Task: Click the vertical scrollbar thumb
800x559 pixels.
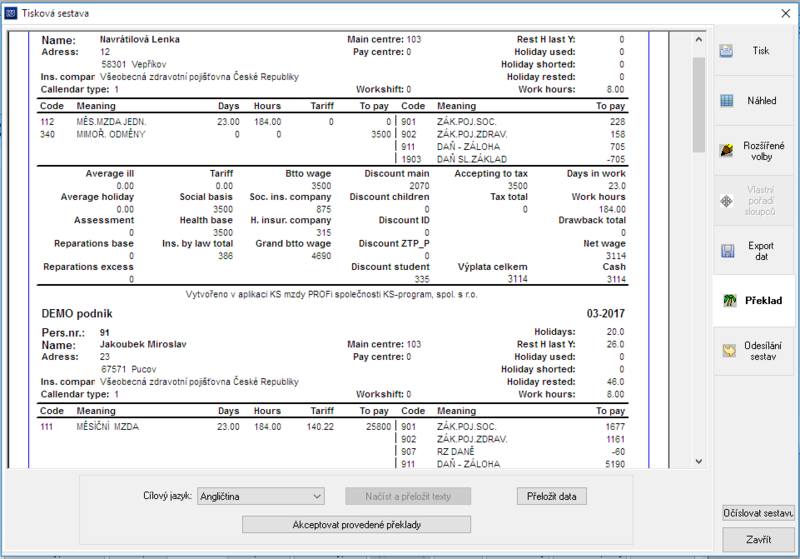Action: click(698, 105)
